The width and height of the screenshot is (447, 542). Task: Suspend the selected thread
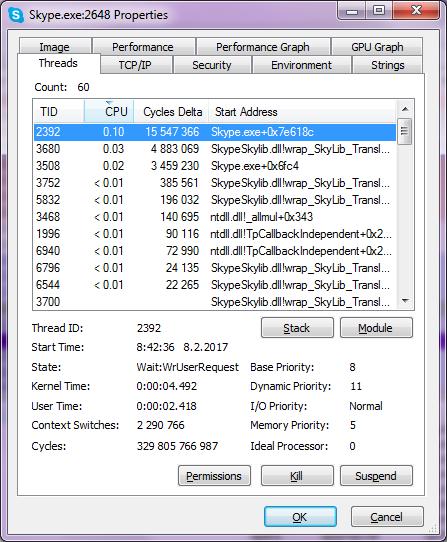tap(376, 476)
